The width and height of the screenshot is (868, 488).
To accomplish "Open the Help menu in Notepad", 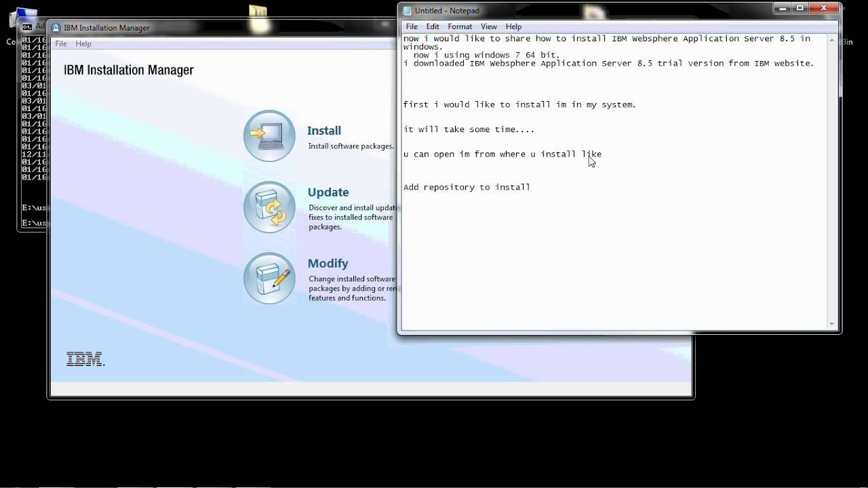I will pos(513,26).
